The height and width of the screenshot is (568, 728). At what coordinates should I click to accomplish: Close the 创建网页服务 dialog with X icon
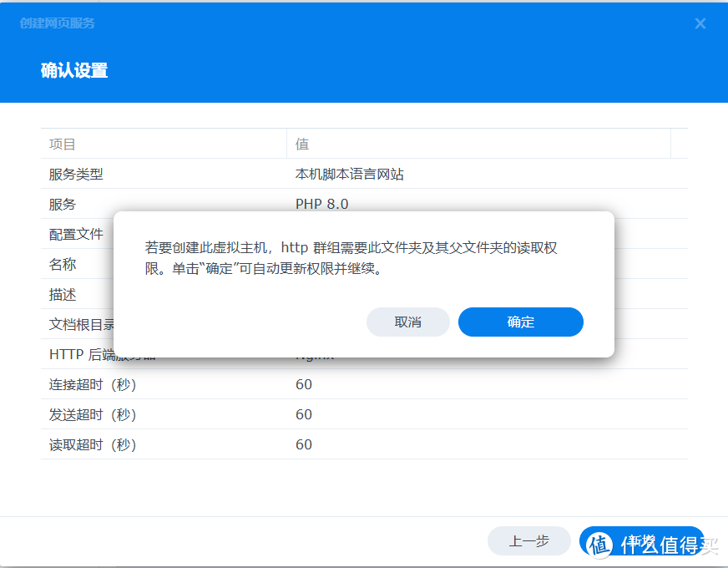click(700, 23)
